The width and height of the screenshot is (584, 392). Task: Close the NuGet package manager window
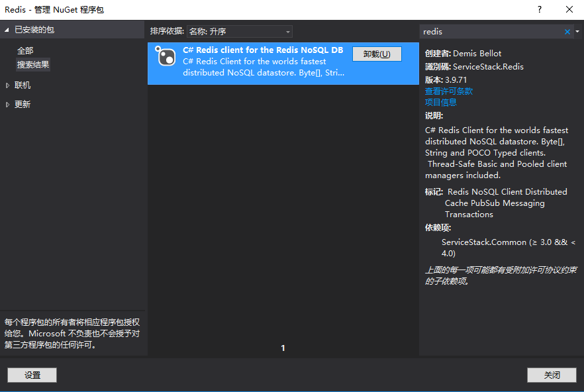(x=569, y=9)
